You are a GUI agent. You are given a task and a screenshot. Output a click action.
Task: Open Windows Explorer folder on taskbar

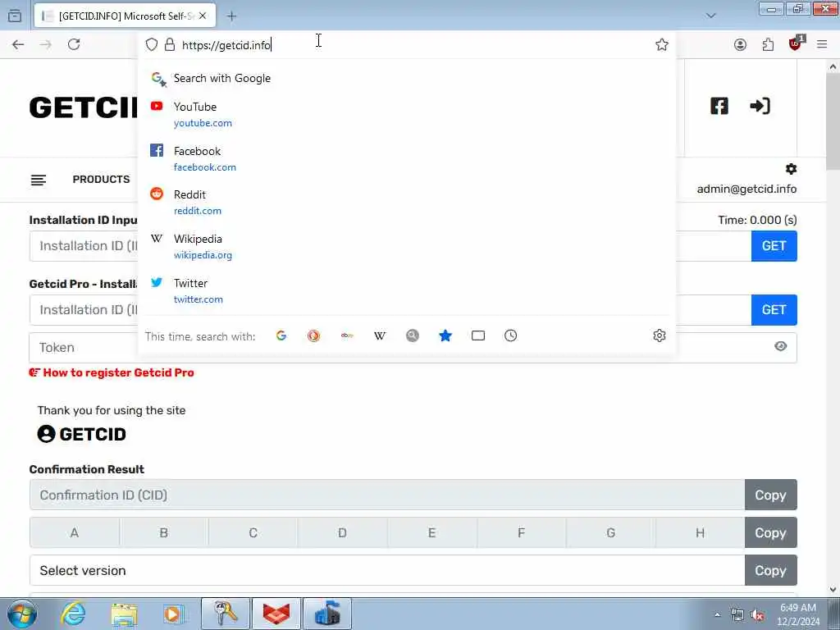125,614
